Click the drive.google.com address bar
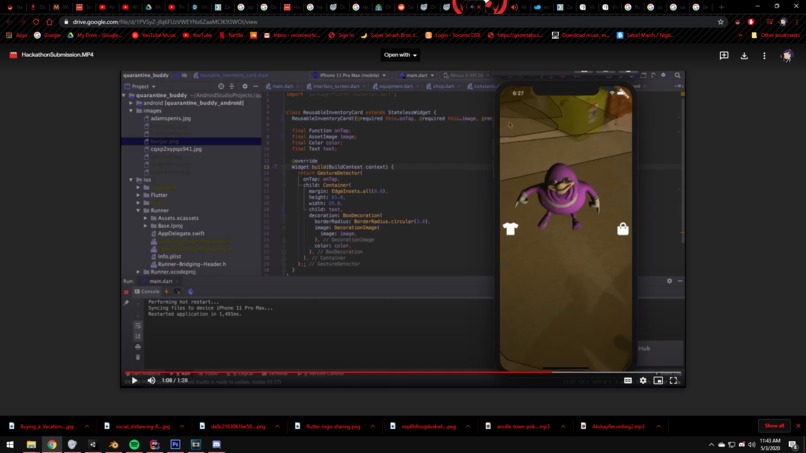 [391, 22]
